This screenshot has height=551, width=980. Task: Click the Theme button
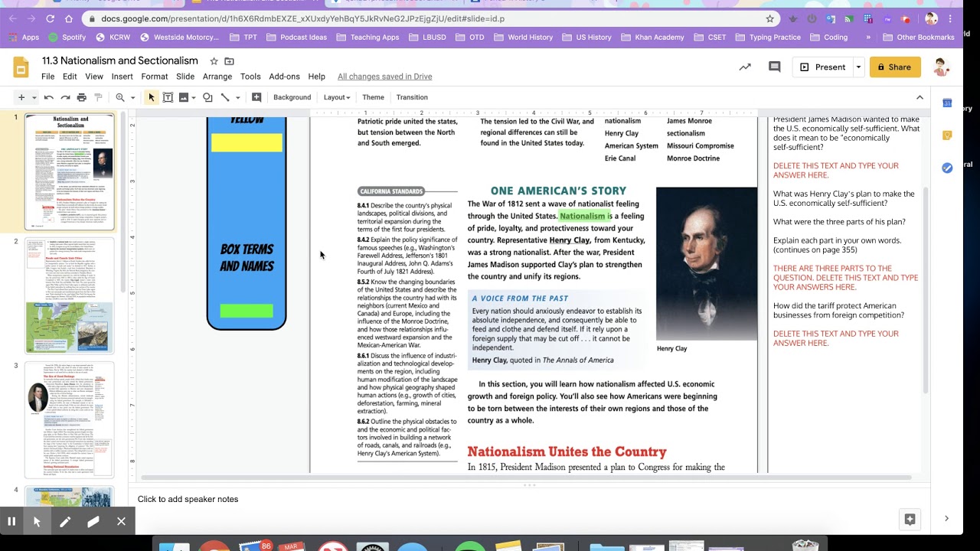click(374, 97)
